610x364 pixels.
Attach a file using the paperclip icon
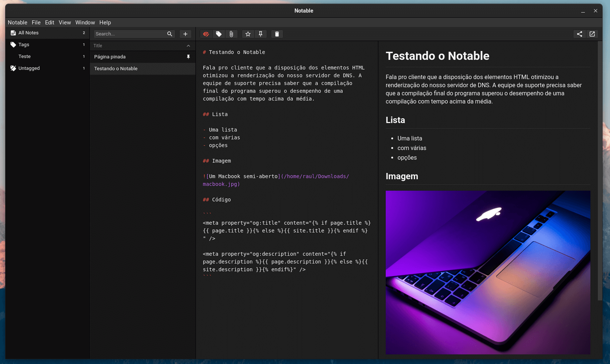(x=231, y=34)
